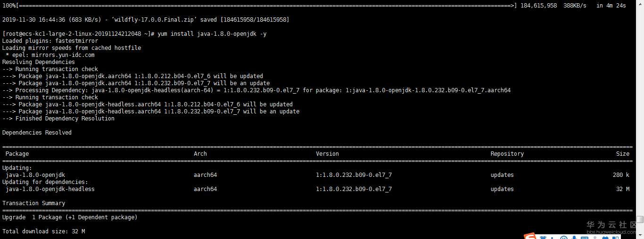Screen dimensions: 644x239
Task: Click the Total download size line
Action: coord(43,231)
